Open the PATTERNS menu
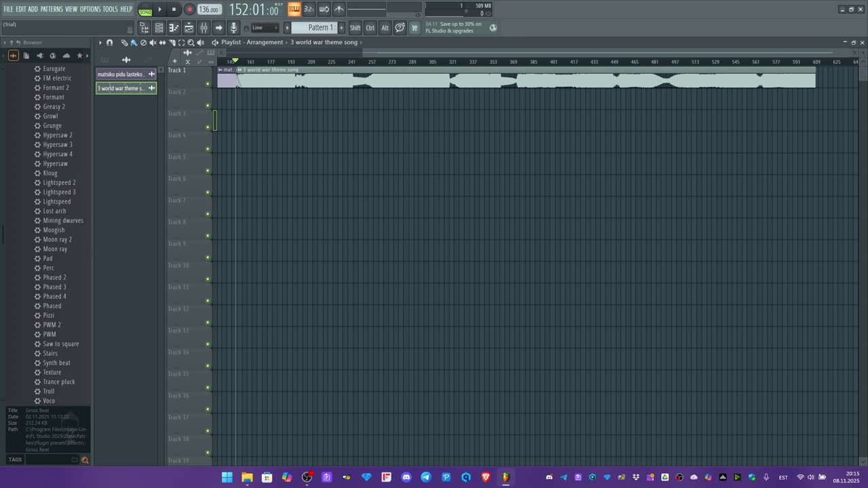Image resolution: width=868 pixels, height=488 pixels. (x=52, y=9)
